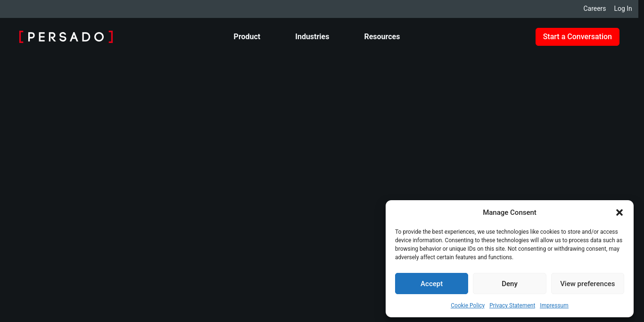The width and height of the screenshot is (644, 322).
Task: Open View preferences for cookies
Action: pos(587,283)
